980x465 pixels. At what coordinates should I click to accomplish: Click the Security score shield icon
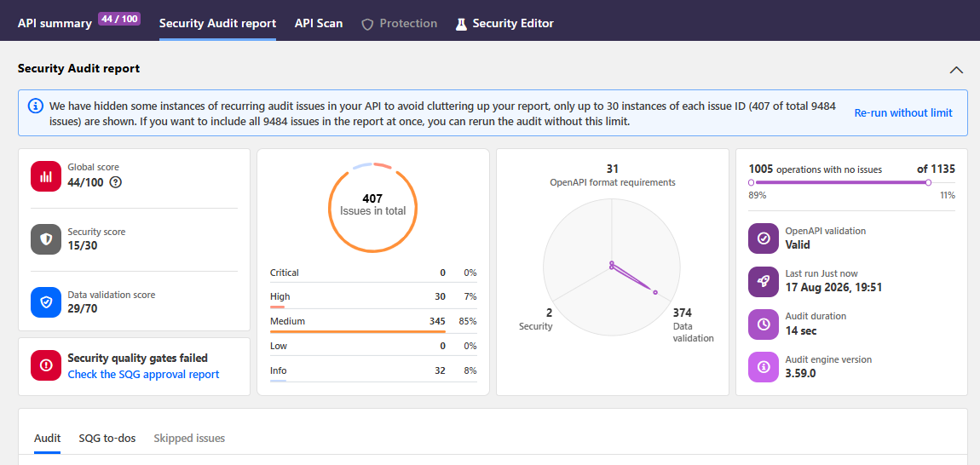coord(46,239)
